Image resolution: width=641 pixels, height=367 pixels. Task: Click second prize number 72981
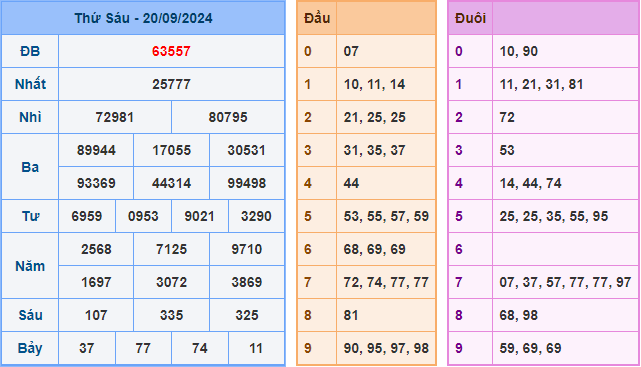tap(115, 117)
